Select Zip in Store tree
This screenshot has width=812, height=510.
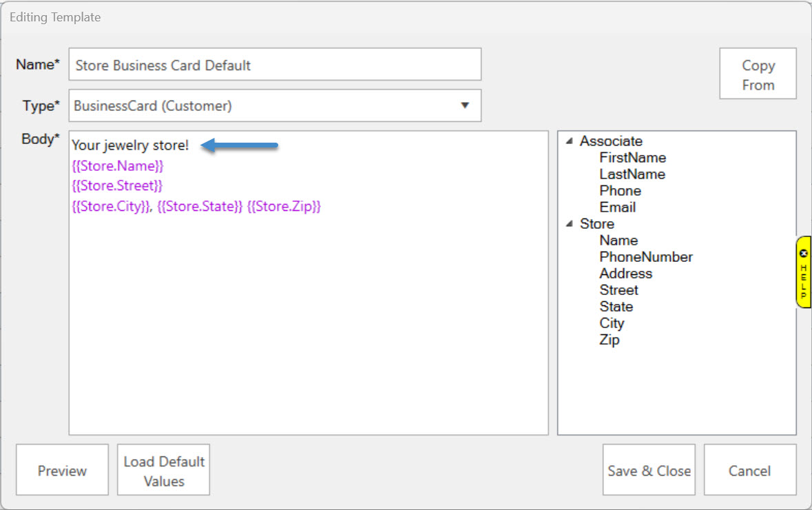click(x=609, y=340)
